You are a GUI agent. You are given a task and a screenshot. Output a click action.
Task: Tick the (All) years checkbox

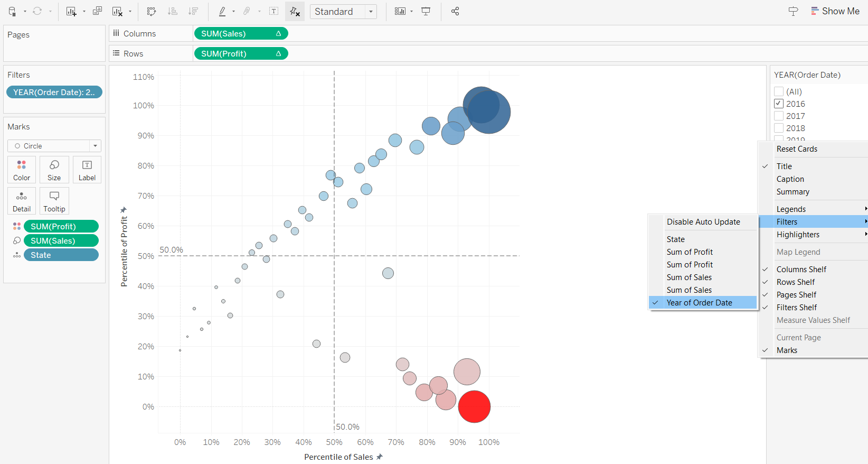[779, 91]
